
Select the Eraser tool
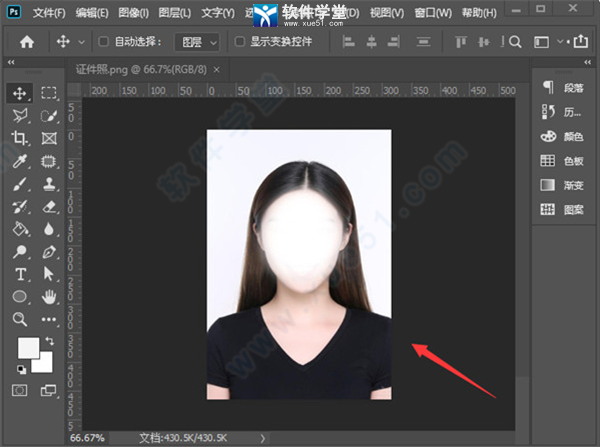pos(48,206)
